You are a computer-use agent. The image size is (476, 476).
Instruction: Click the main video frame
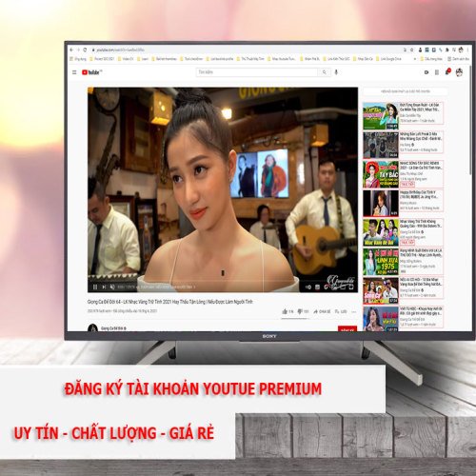point(223,189)
